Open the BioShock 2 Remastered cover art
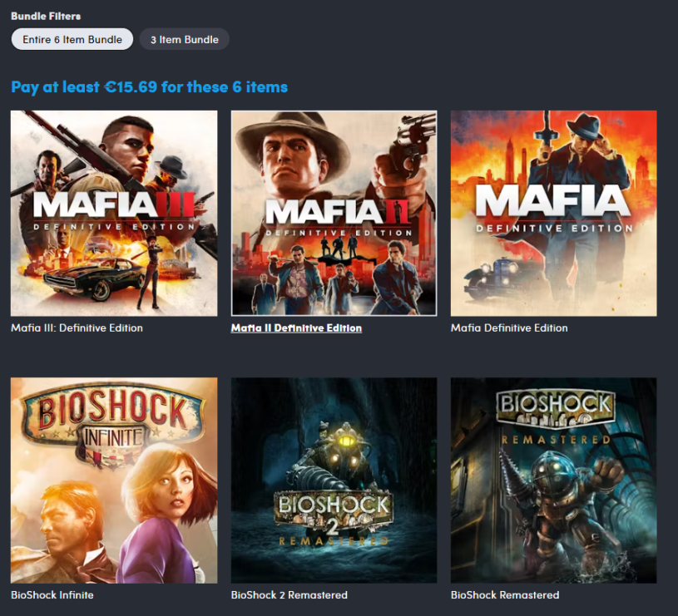 pyautogui.click(x=333, y=480)
